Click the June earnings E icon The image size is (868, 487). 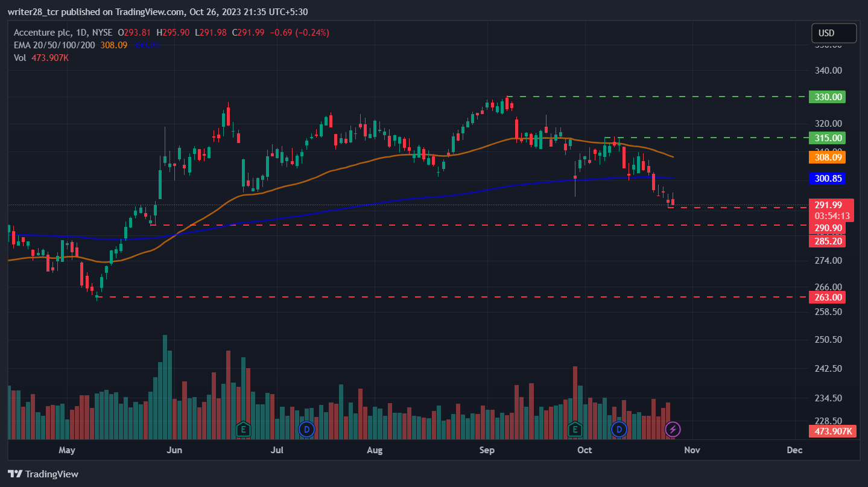click(x=243, y=430)
